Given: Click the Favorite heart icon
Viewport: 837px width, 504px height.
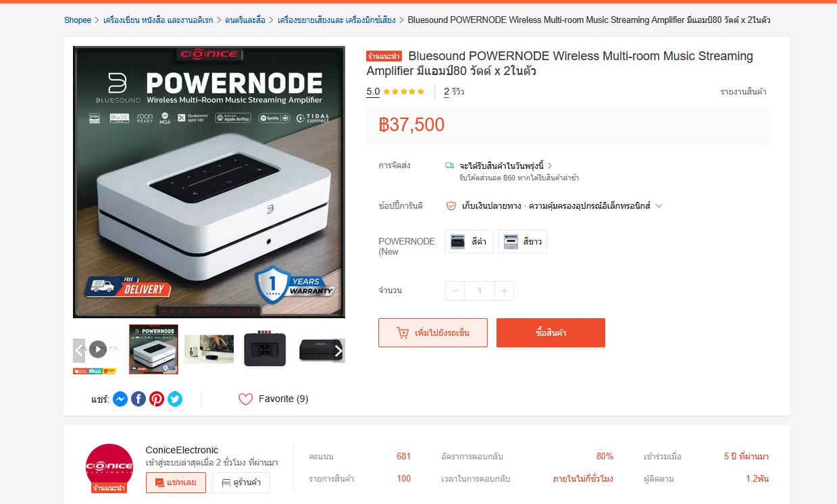Looking at the screenshot, I should [245, 399].
